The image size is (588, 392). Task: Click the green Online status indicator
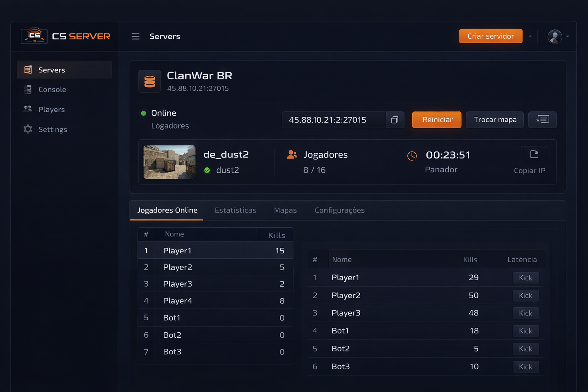click(x=144, y=113)
